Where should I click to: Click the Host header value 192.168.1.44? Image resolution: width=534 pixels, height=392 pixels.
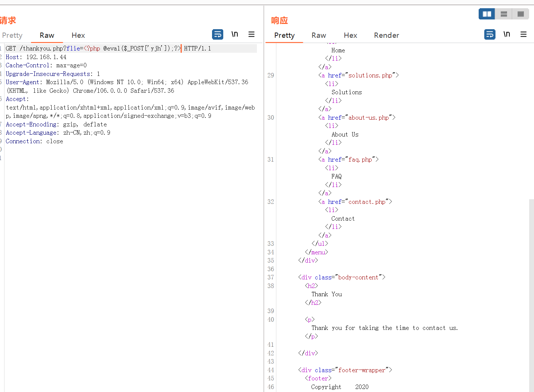46,57
